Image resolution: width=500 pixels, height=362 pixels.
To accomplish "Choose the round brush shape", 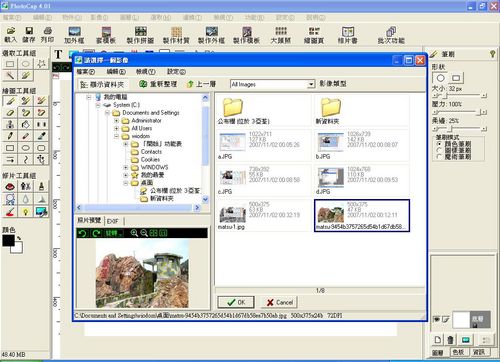I will coord(440,78).
